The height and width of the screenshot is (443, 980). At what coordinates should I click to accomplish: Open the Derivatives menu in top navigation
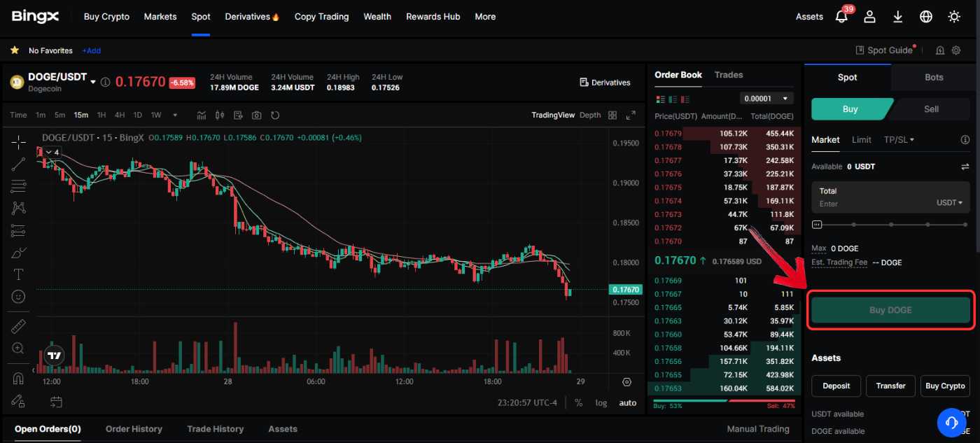coord(253,16)
